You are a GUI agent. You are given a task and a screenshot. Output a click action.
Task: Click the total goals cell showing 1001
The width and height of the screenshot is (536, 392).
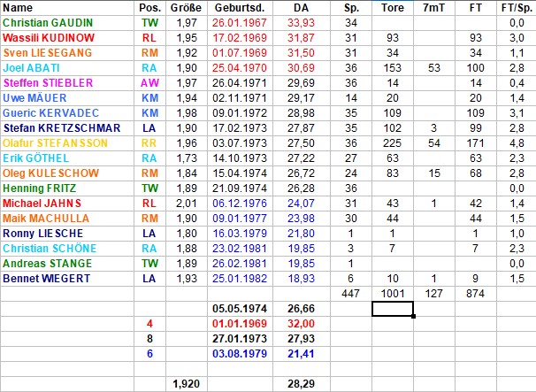click(393, 293)
